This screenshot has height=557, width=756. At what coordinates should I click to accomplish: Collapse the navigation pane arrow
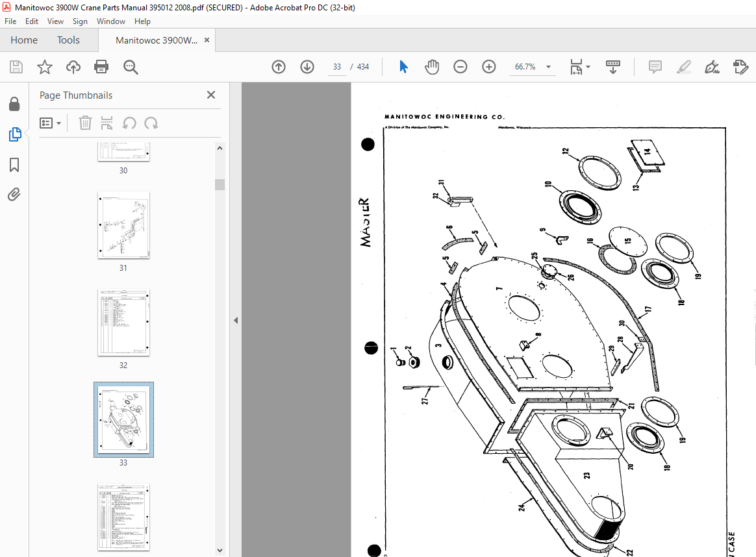point(236,320)
